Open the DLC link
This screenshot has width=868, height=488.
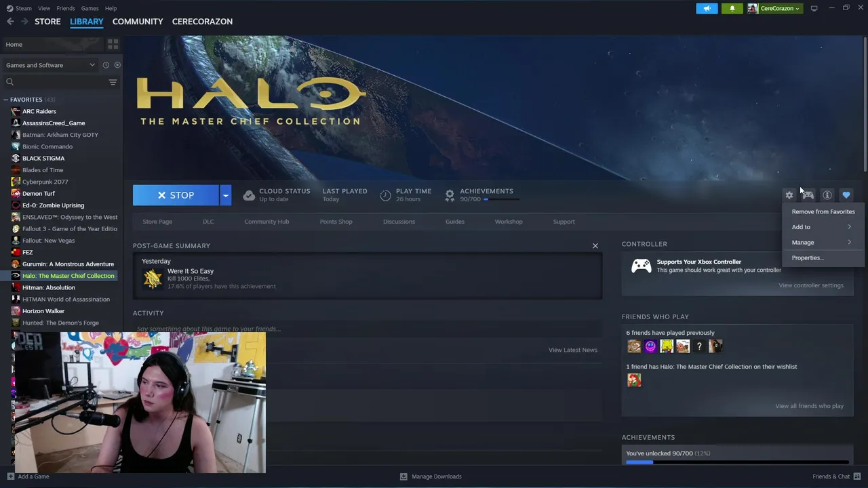pos(208,222)
